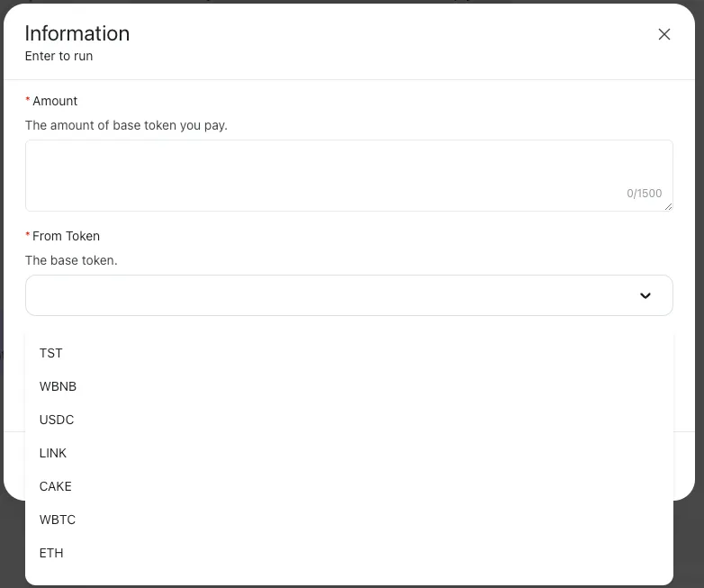Select TST from the token list
The image size is (704, 588).
click(51, 353)
